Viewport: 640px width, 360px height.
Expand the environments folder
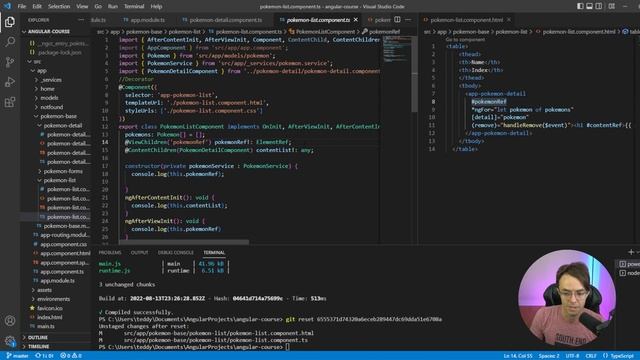pos(53,299)
